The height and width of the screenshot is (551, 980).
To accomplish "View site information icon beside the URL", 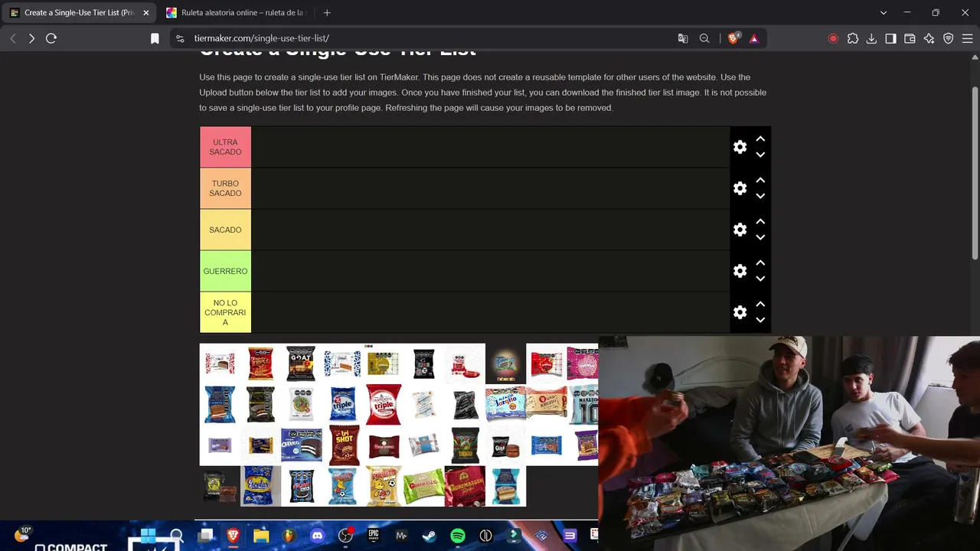I will 179,38.
